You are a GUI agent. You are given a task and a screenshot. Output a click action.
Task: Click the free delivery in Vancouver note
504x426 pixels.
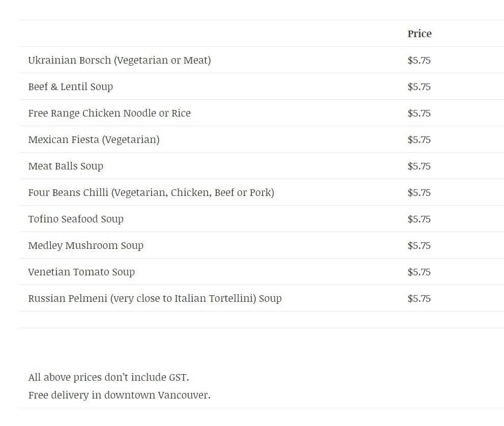tap(119, 395)
